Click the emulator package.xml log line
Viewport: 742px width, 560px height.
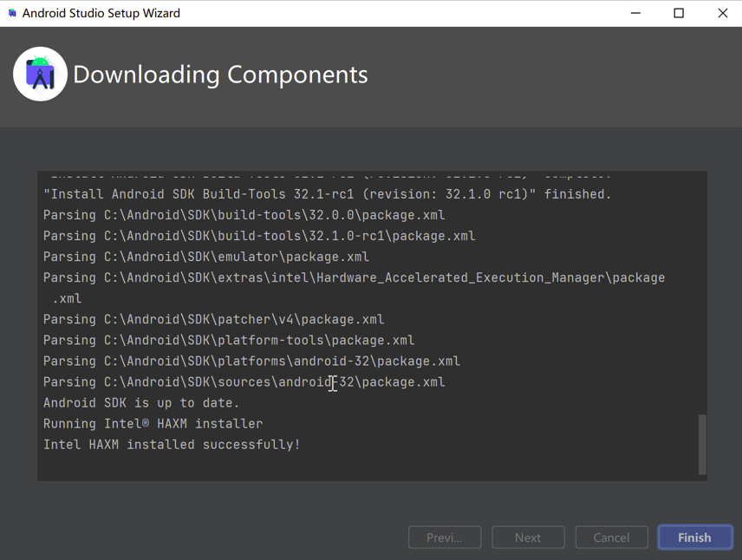click(206, 257)
